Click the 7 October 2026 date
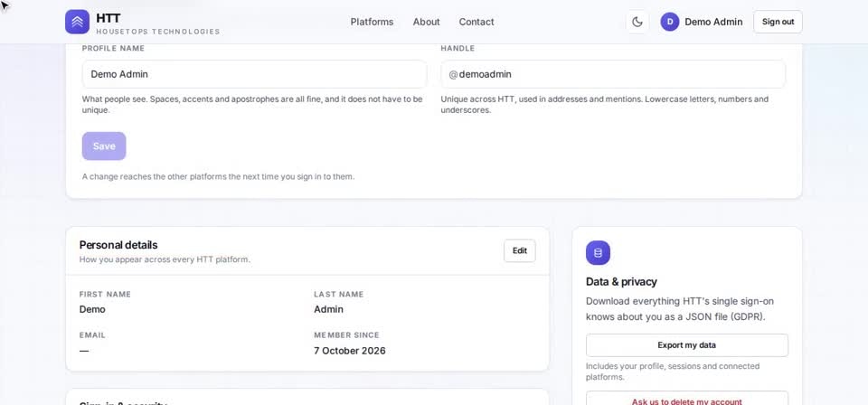Screen dimensions: 868x405 [350, 351]
